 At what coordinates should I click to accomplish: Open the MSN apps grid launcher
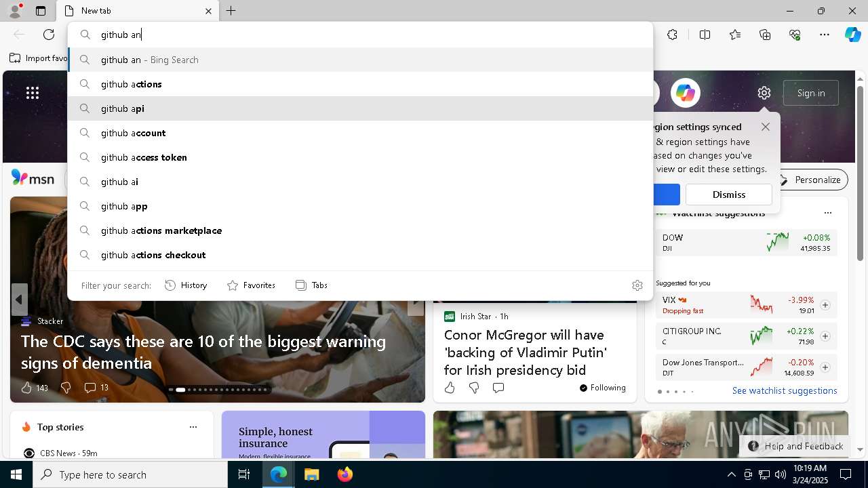(33, 93)
